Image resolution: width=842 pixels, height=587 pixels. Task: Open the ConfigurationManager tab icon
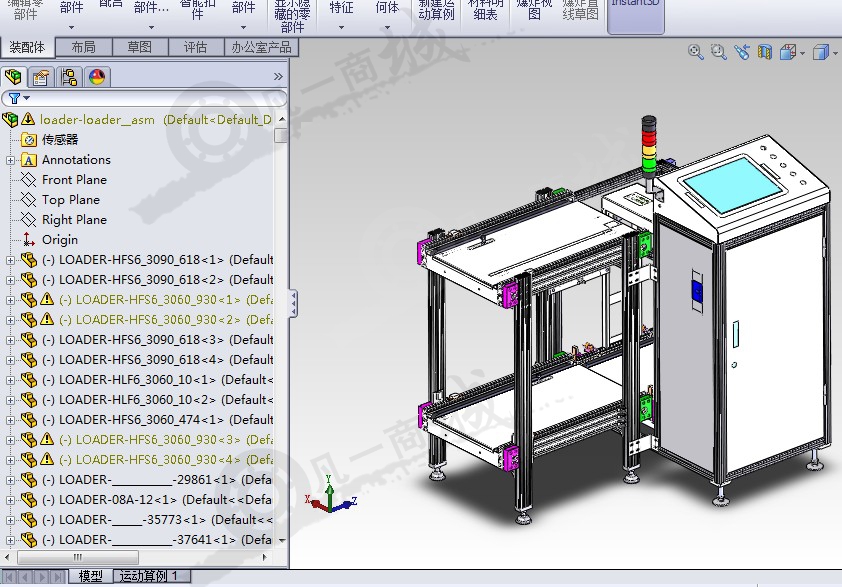point(69,77)
